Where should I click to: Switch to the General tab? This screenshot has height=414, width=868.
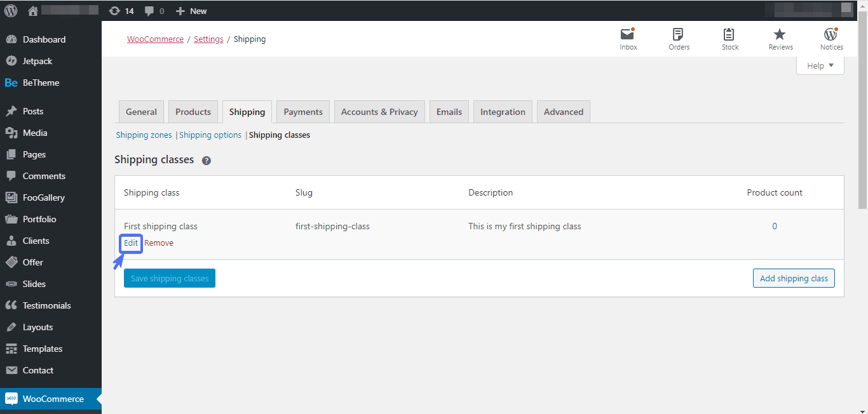point(141,112)
